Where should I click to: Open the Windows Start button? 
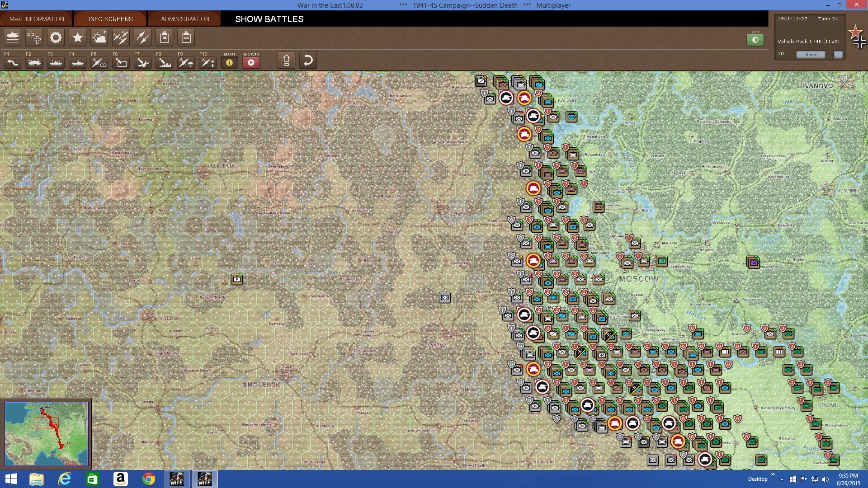[11, 479]
